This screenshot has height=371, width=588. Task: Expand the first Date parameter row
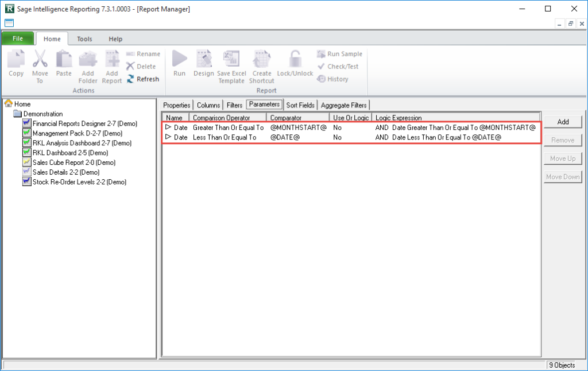point(169,127)
